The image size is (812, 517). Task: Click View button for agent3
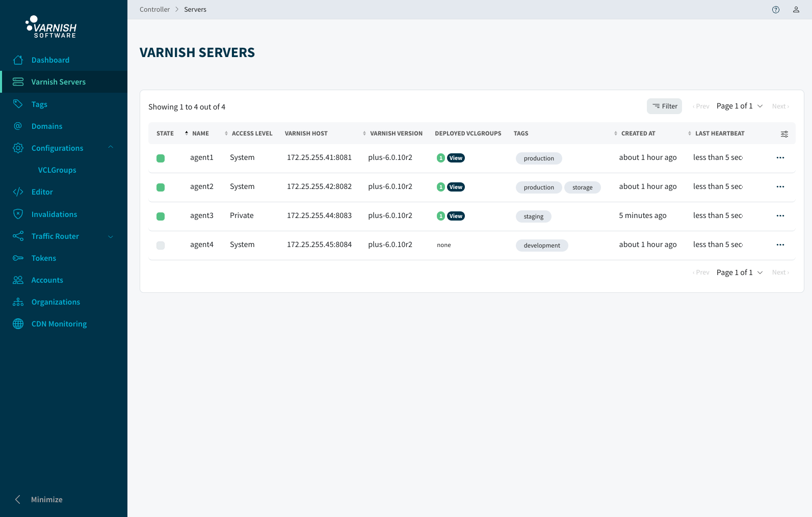coord(456,216)
